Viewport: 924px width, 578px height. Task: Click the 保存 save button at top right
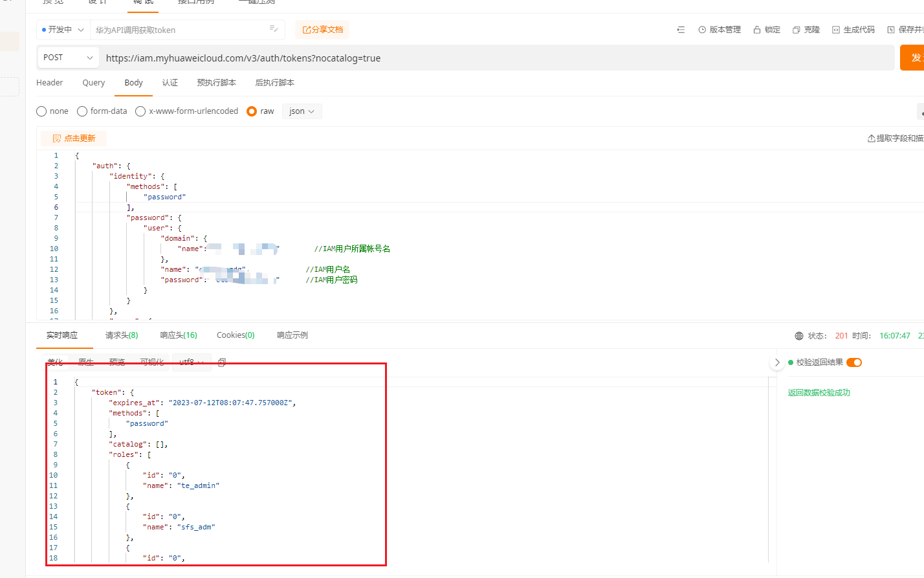pyautogui.click(x=905, y=30)
